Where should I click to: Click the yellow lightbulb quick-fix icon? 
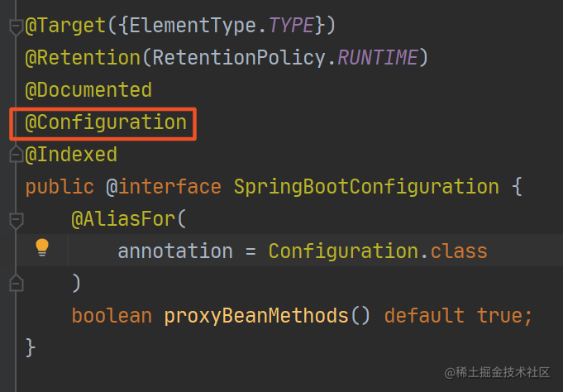[x=42, y=247]
